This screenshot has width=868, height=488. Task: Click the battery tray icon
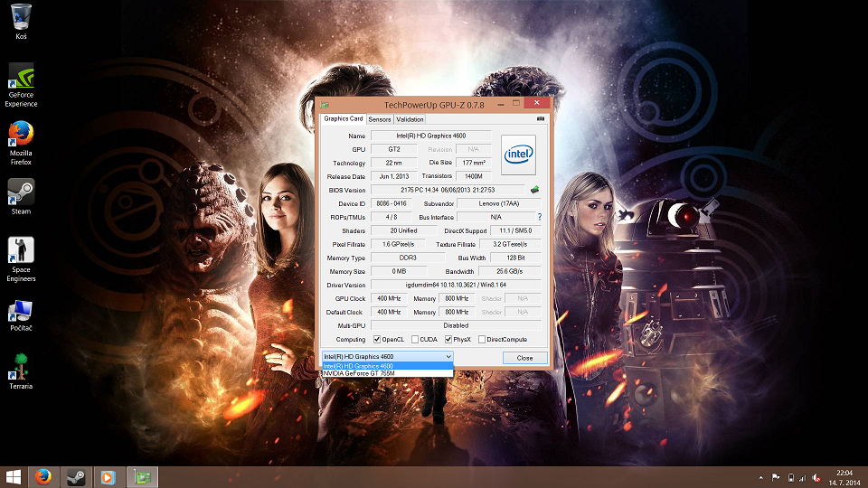coord(790,477)
